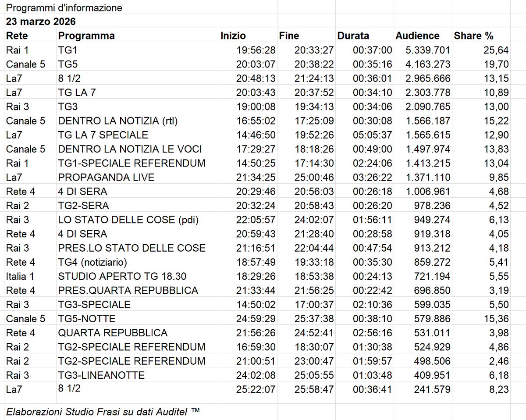
Task: Click the 'Italia 1' network cell
Action: coord(19,276)
